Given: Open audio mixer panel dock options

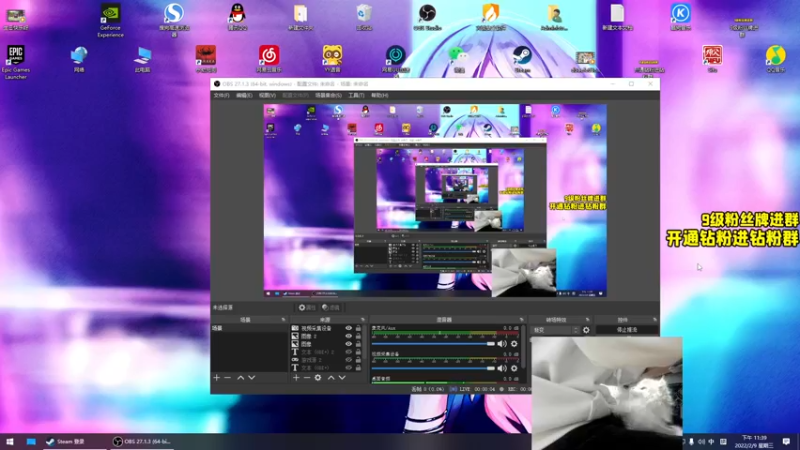Looking at the screenshot, I should pos(521,320).
